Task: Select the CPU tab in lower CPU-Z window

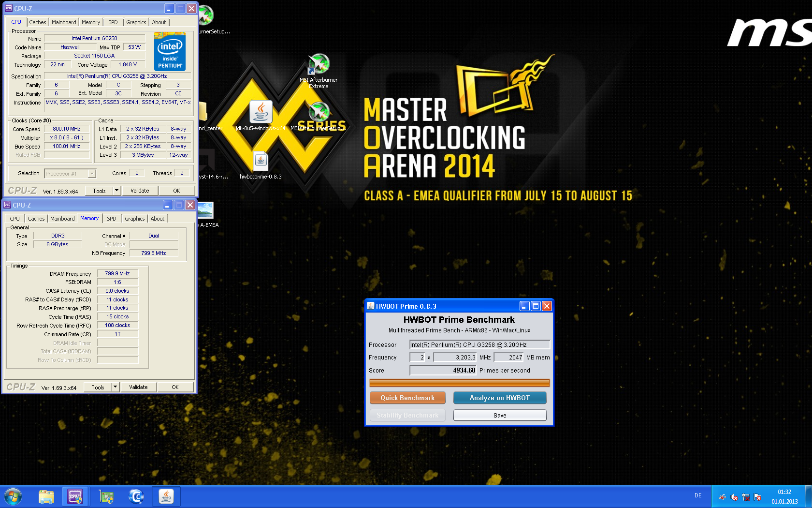Action: tap(15, 219)
